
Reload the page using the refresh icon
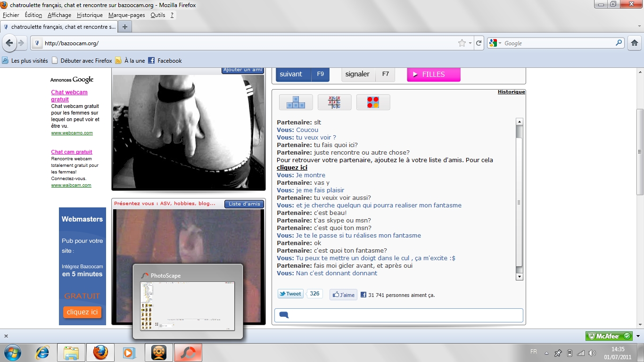(x=479, y=43)
